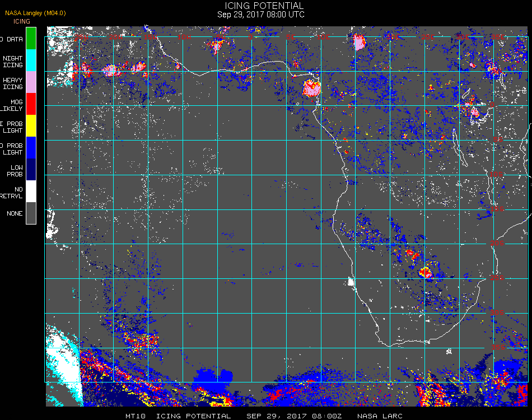Click the 25E longitude label
The height and width of the screenshot is (420, 532).
427,37
